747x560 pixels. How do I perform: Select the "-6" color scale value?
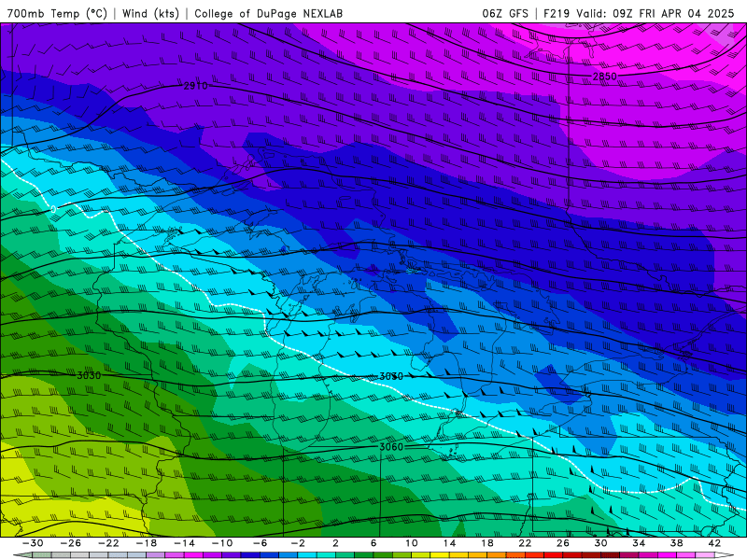coord(261,543)
